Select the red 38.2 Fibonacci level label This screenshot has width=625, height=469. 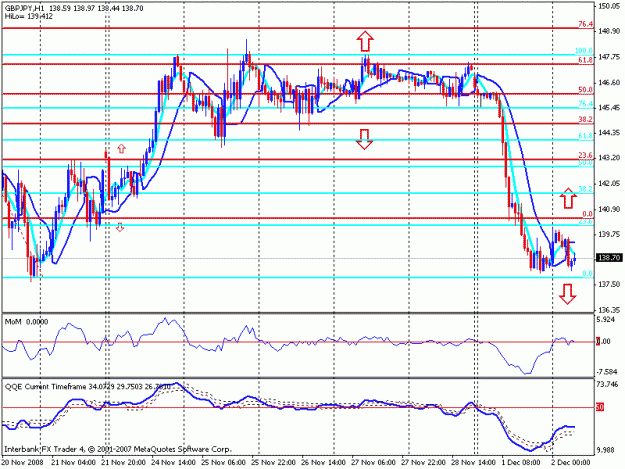pyautogui.click(x=586, y=120)
